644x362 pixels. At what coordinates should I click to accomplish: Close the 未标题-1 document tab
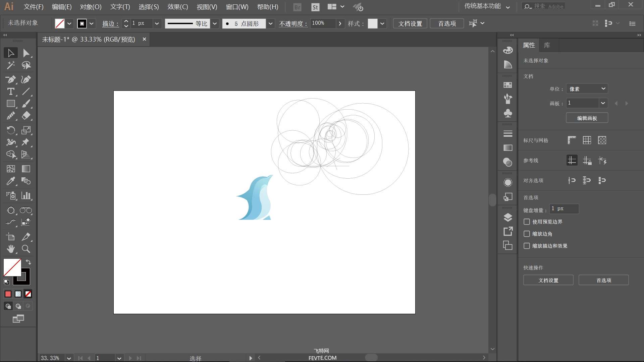tap(144, 39)
